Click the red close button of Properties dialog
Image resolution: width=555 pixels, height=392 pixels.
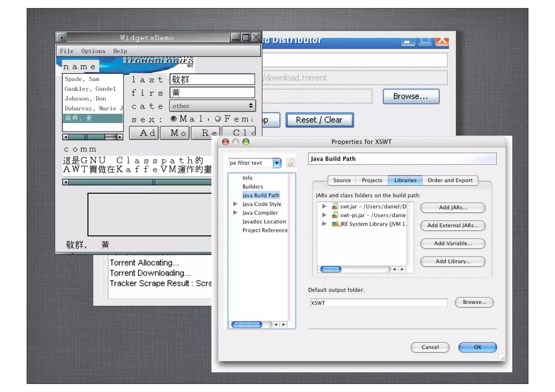coord(225,142)
